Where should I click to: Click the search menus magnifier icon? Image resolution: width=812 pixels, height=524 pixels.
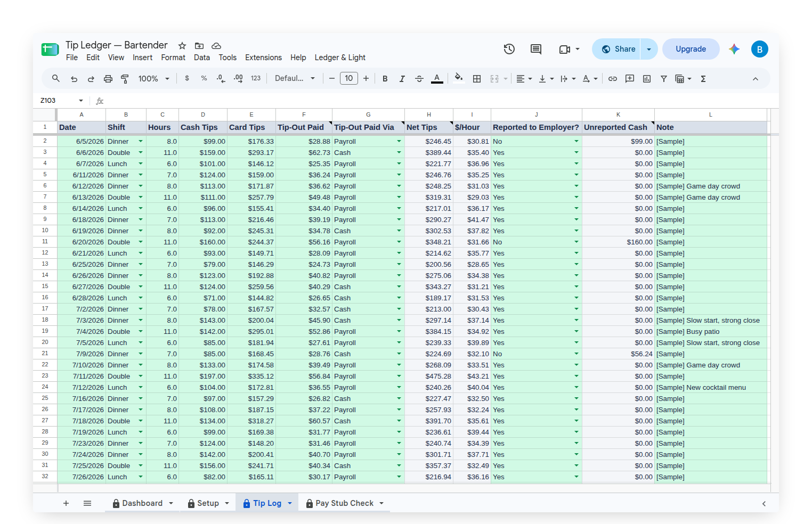56,78
